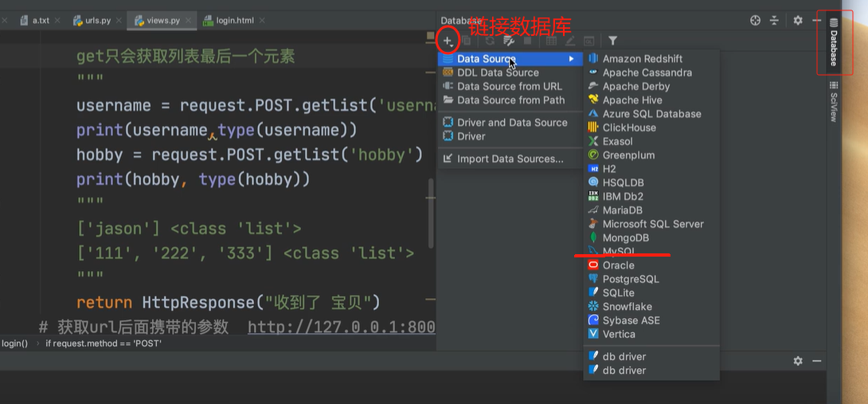Close the views.py tab
Screen dimensions: 868x404
pos(188,21)
